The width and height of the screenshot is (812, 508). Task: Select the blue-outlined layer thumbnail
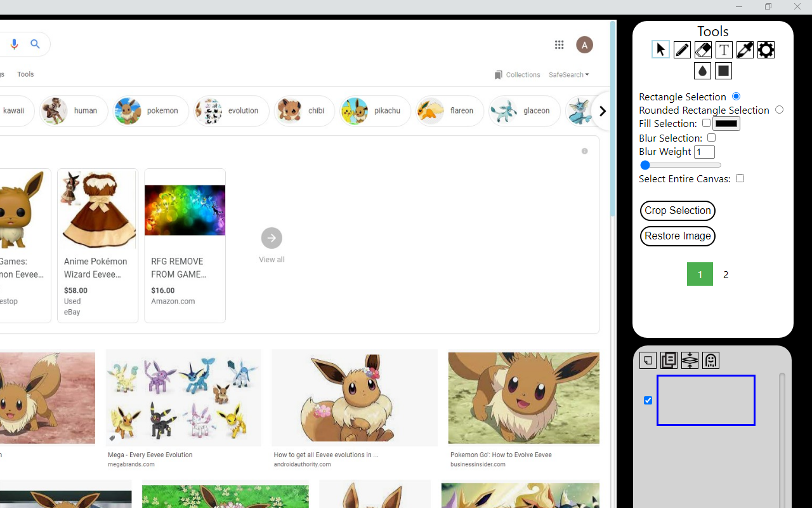tap(705, 400)
